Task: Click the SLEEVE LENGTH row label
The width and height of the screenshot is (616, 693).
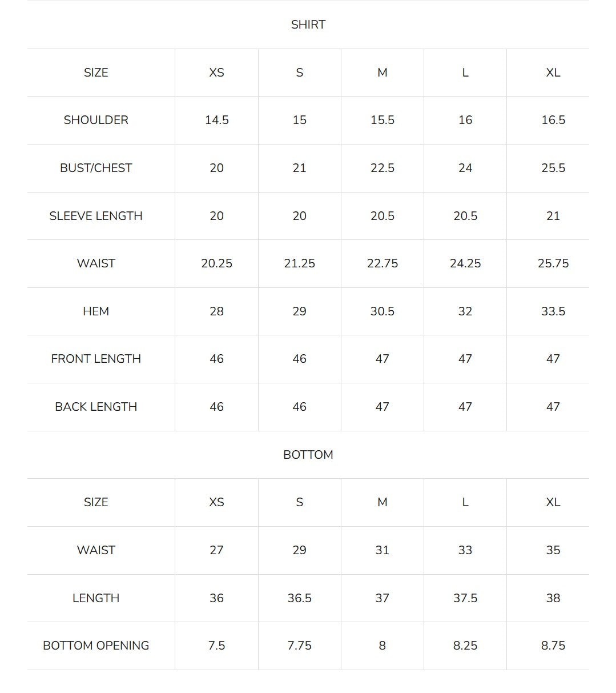Action: pyautogui.click(x=96, y=216)
